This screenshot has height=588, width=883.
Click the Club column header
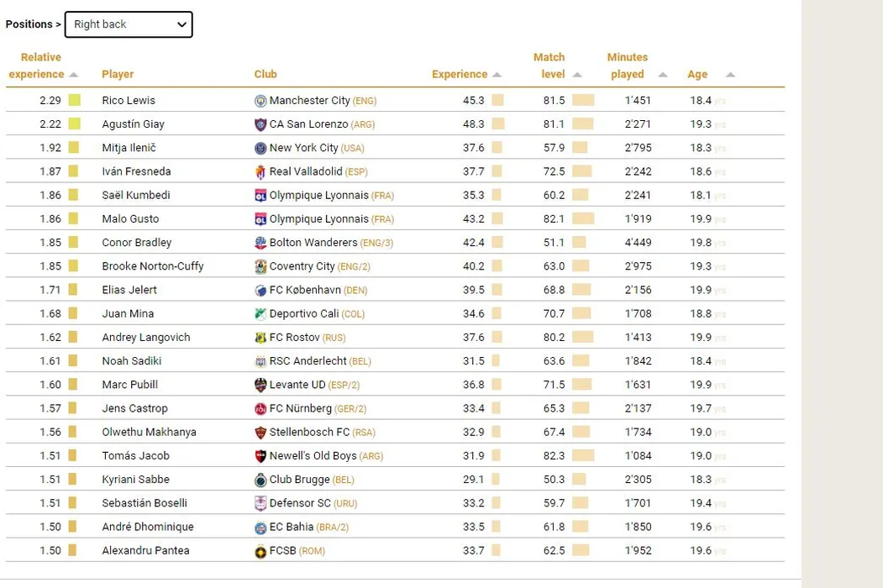pyautogui.click(x=265, y=74)
